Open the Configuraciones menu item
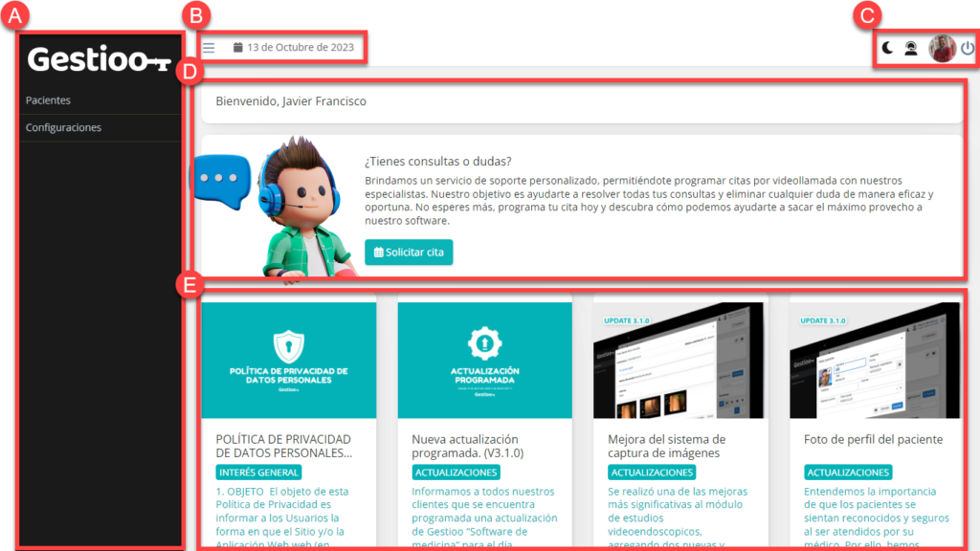 tap(63, 127)
